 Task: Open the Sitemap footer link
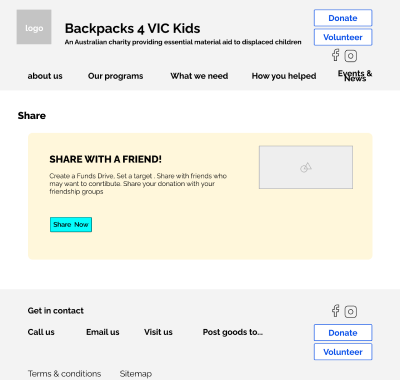point(136,374)
